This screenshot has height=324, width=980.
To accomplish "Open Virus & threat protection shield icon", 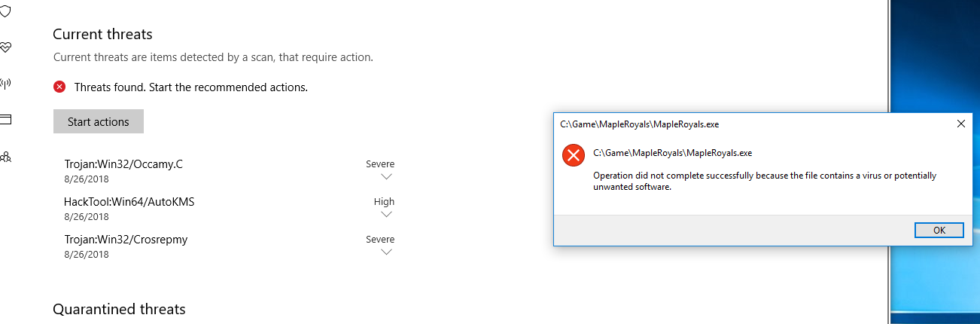I will [5, 11].
